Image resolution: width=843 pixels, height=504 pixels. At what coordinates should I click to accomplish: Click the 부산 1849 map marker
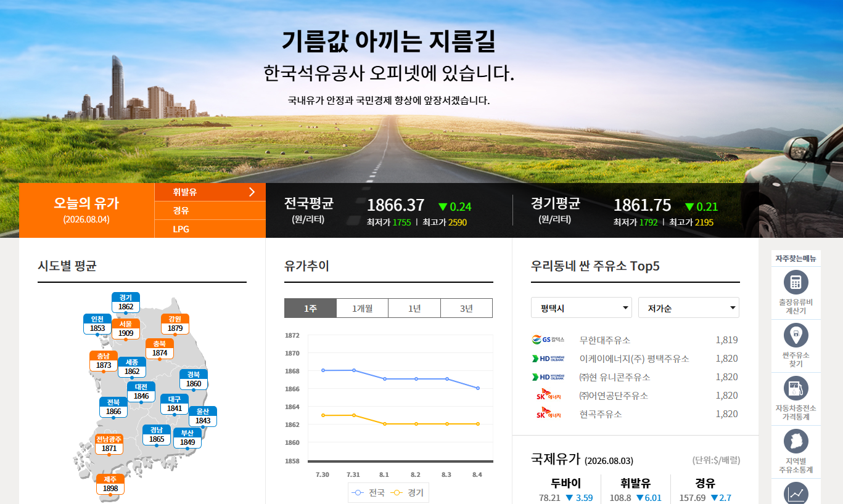(187, 438)
